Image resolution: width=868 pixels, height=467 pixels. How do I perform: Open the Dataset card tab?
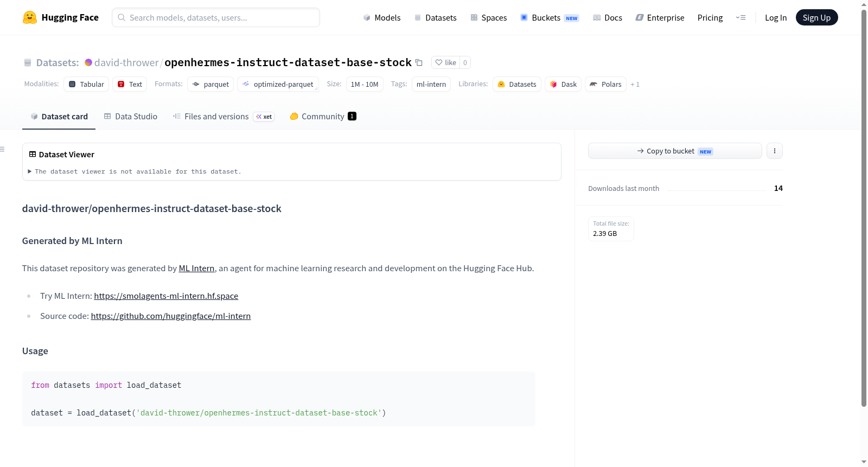[x=59, y=116]
